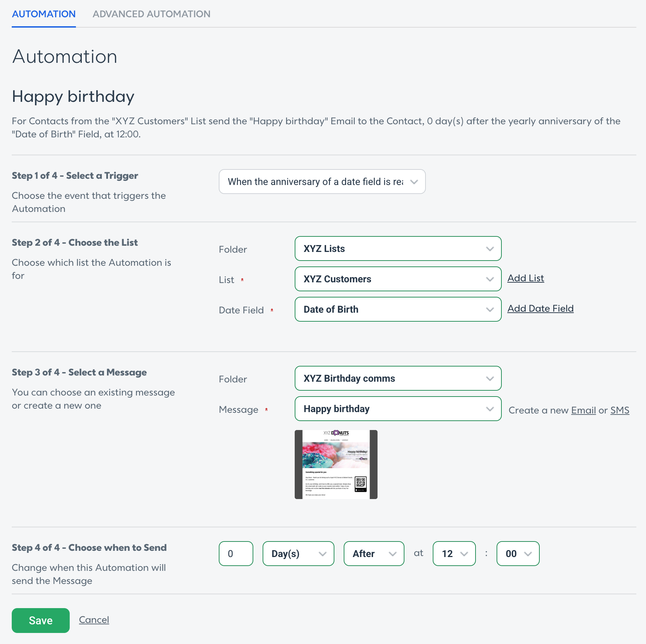This screenshot has width=646, height=644.
Task: Open the Date of Birth field dropdown
Action: coord(398,309)
